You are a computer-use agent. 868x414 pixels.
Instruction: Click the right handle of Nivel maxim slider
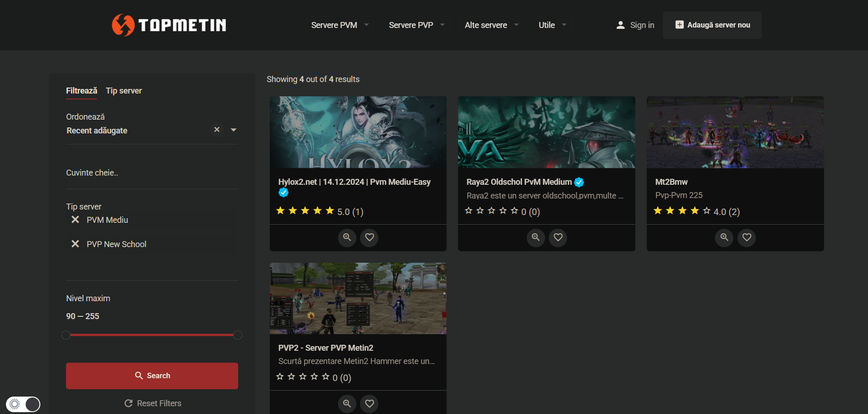coord(238,335)
